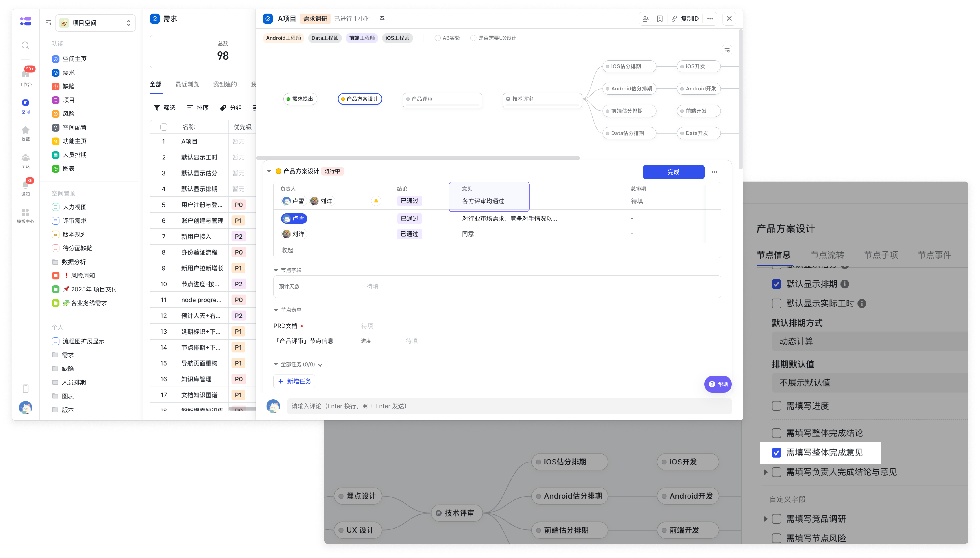
Task: Click the 需求 icon in sidebar 功能 list
Action: [x=56, y=73]
